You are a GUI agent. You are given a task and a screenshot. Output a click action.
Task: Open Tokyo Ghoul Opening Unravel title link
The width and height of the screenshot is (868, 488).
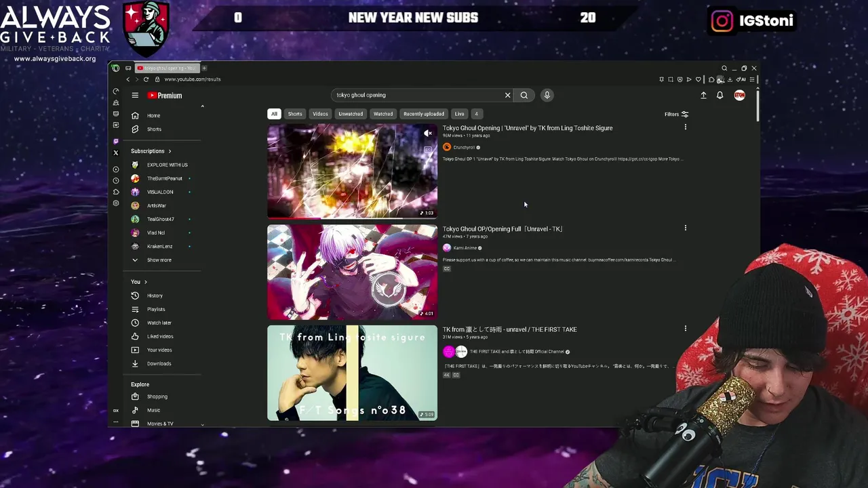(x=528, y=128)
